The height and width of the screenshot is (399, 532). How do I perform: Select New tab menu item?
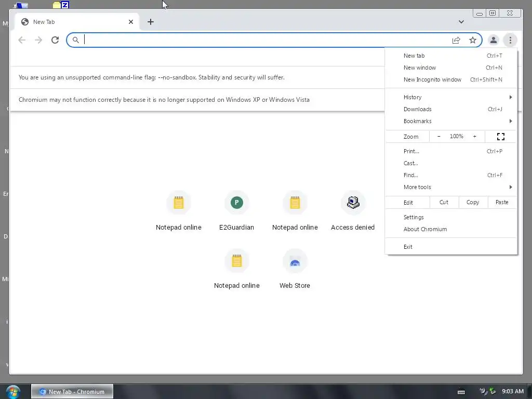(451, 56)
